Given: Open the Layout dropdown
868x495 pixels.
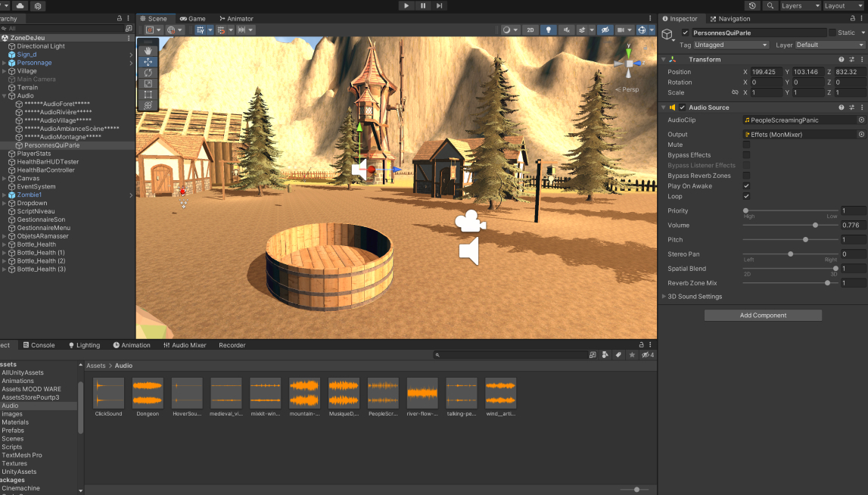Looking at the screenshot, I should pyautogui.click(x=843, y=5).
